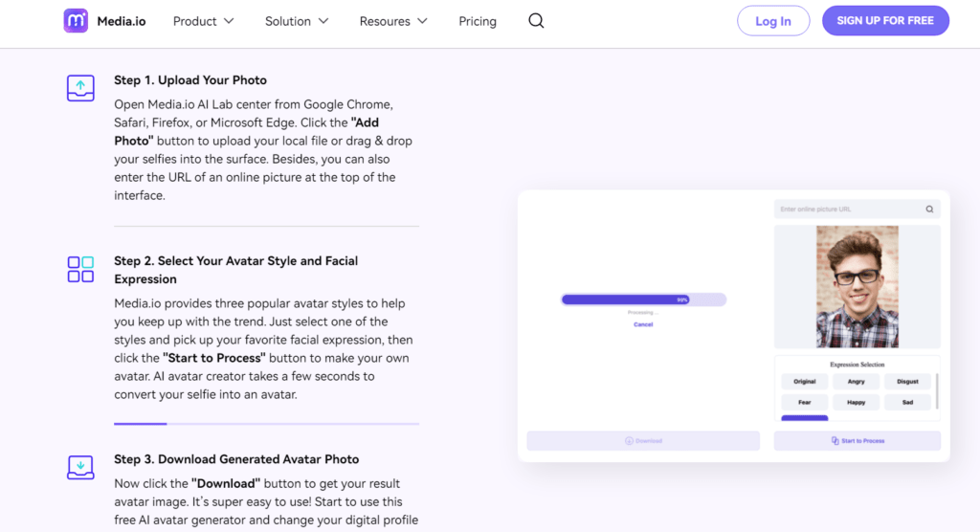Select the Angry expression option
Image resolution: width=980 pixels, height=532 pixels.
pyautogui.click(x=856, y=382)
